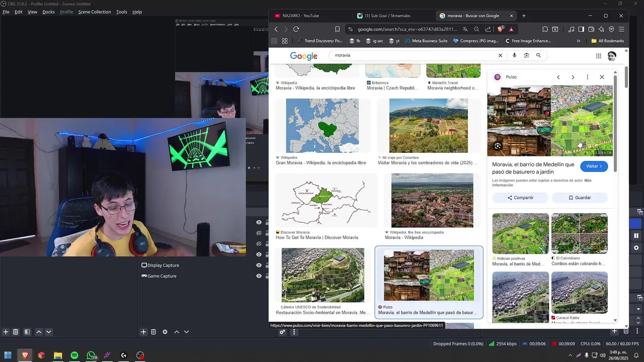The width and height of the screenshot is (644, 362).
Task: Open audio mixer three-dot menu
Action: click(x=294, y=332)
